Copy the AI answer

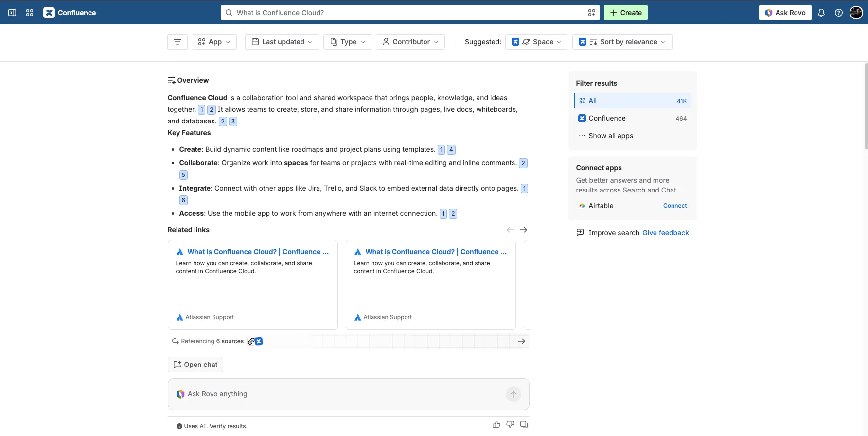tap(524, 424)
